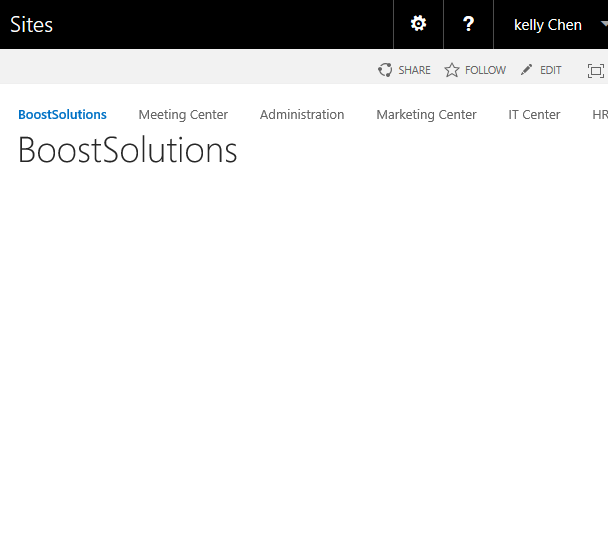Navigate to the Marketing Center tab

tap(426, 115)
